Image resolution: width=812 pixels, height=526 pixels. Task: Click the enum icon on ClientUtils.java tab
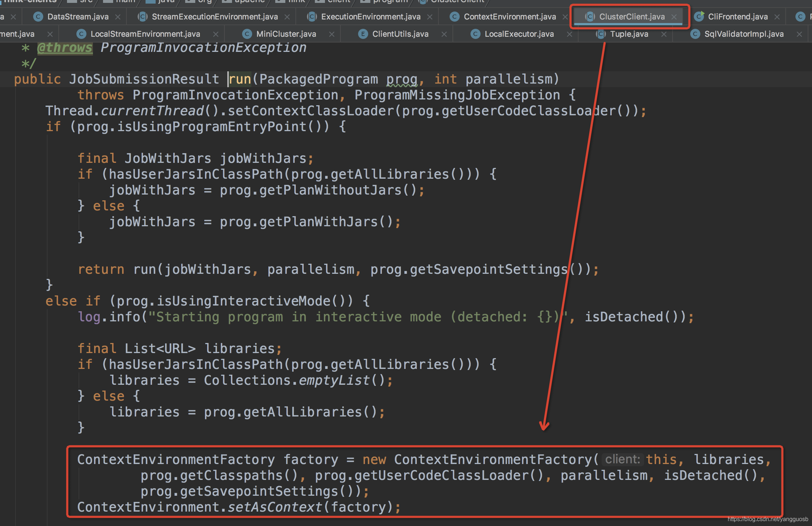[363, 34]
